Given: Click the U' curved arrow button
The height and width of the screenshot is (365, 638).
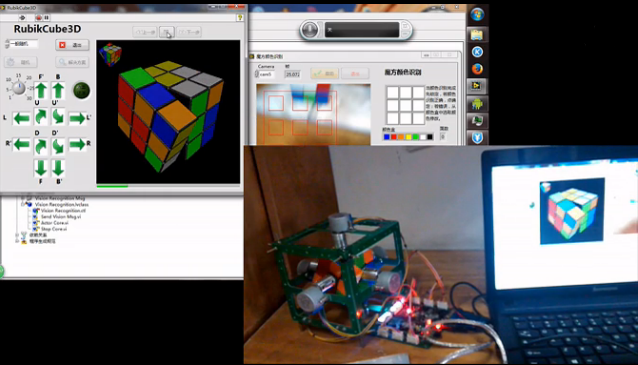Looking at the screenshot, I should click(58, 117).
